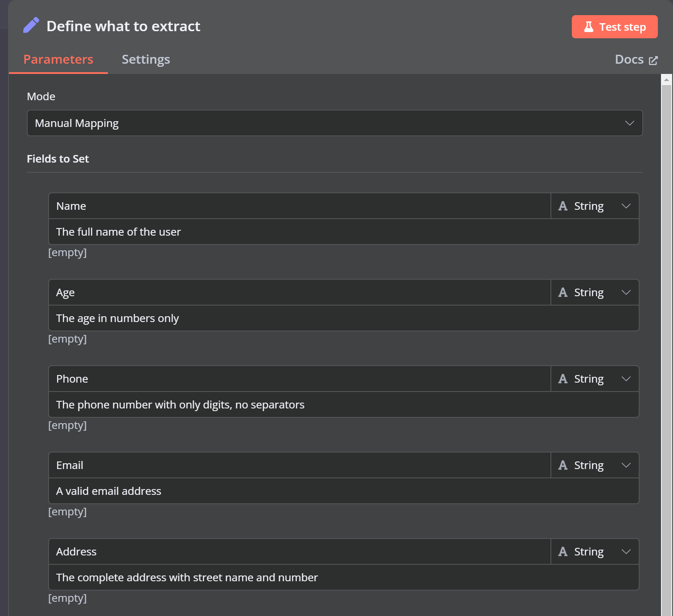The width and height of the screenshot is (673, 616).
Task: Switch to the Parameters tab
Action: pyautogui.click(x=58, y=59)
